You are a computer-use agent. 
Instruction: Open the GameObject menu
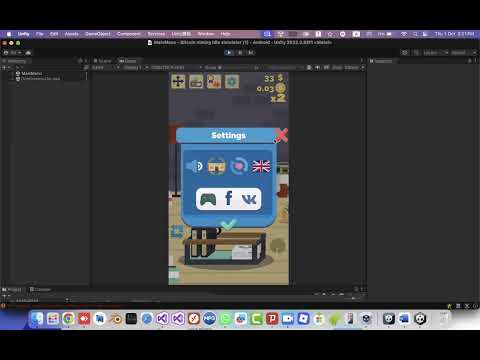98,34
